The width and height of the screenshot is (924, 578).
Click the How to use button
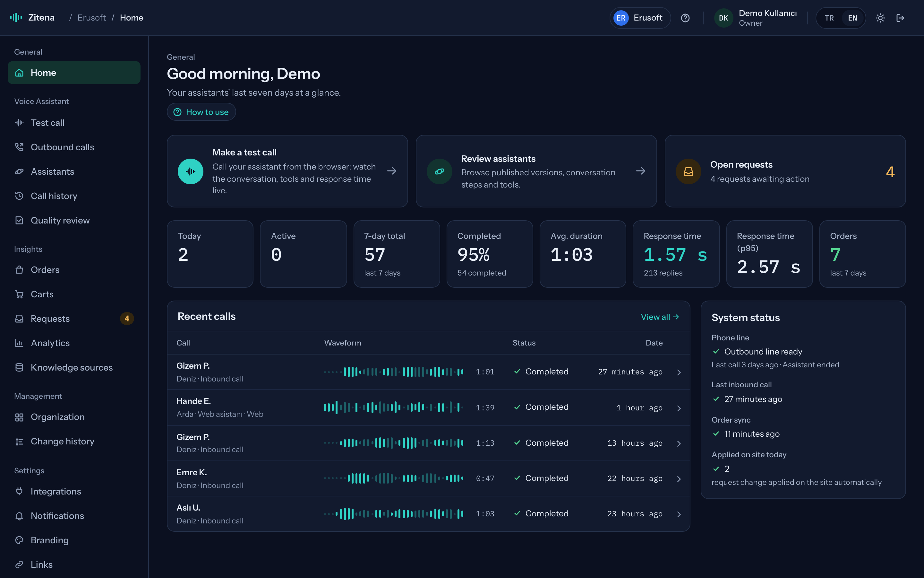[201, 112]
